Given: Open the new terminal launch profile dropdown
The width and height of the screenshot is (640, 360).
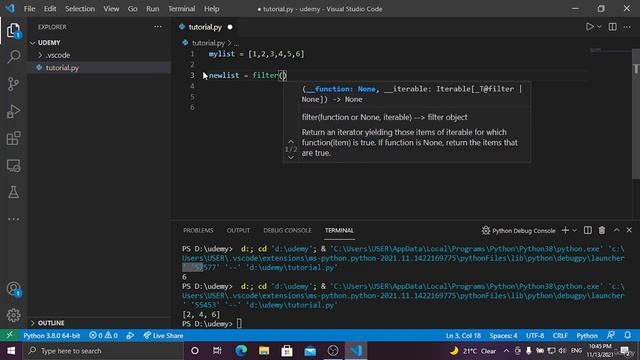Looking at the screenshot, I should click(575, 231).
